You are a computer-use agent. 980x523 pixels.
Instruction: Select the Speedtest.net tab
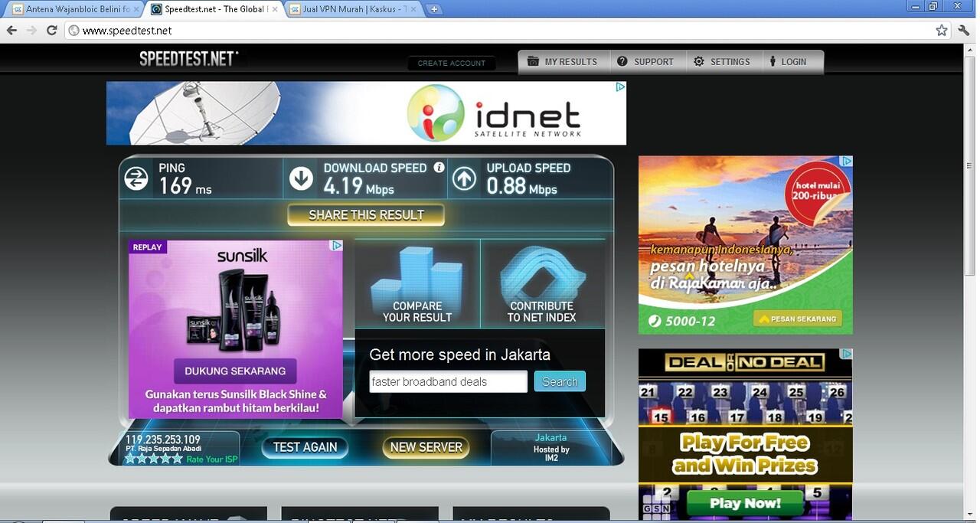(x=214, y=9)
